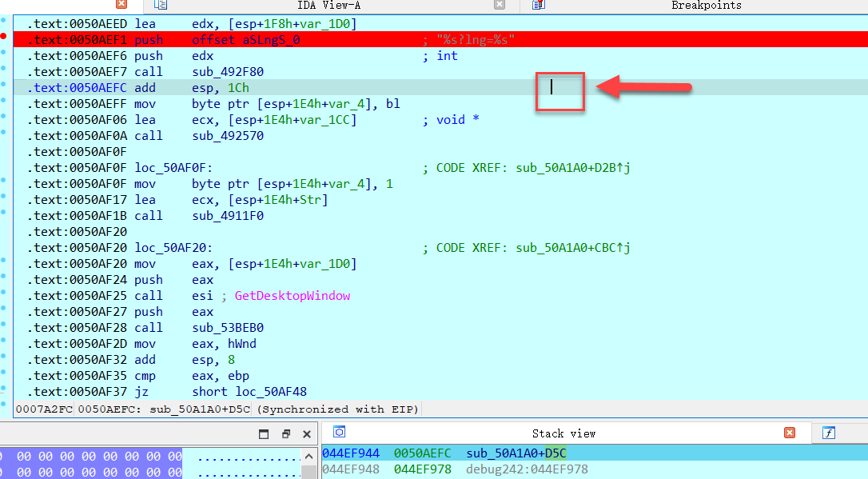868x479 pixels.
Task: Click the Str operand at 0050AF17
Action: 311,200
